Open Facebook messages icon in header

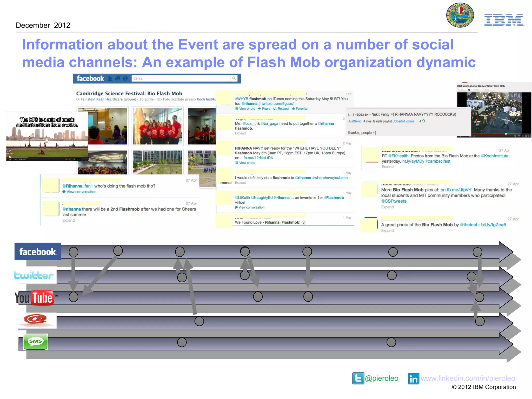tap(118, 78)
